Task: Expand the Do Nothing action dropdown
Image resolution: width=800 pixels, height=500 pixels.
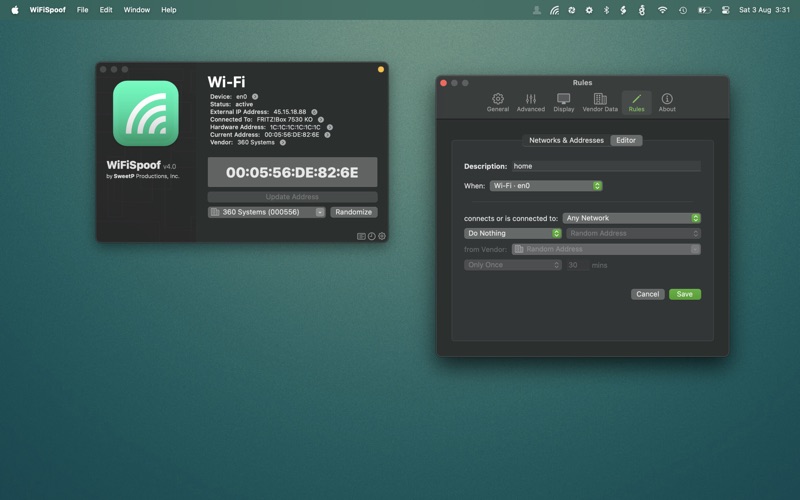Action: (513, 233)
